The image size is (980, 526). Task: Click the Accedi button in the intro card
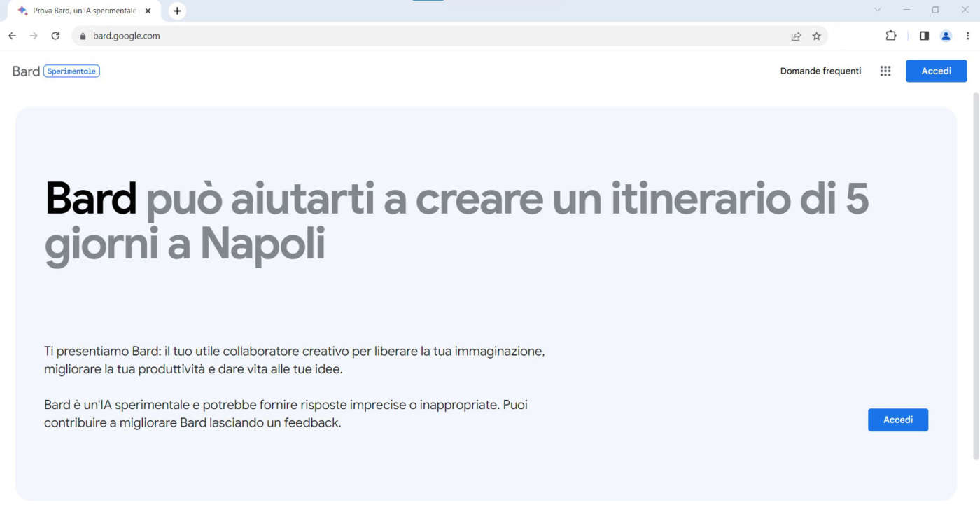[x=898, y=420]
